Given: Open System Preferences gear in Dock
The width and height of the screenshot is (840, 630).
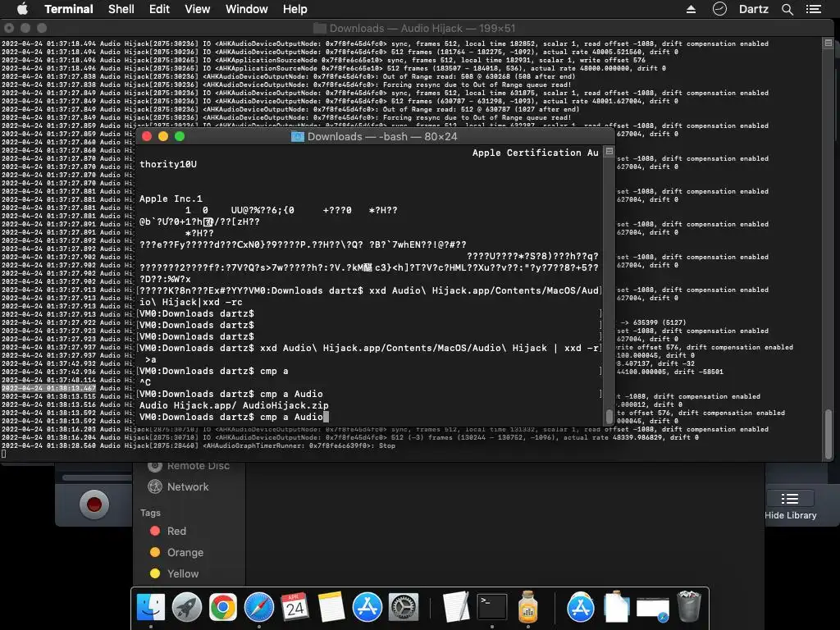Looking at the screenshot, I should [x=403, y=608].
